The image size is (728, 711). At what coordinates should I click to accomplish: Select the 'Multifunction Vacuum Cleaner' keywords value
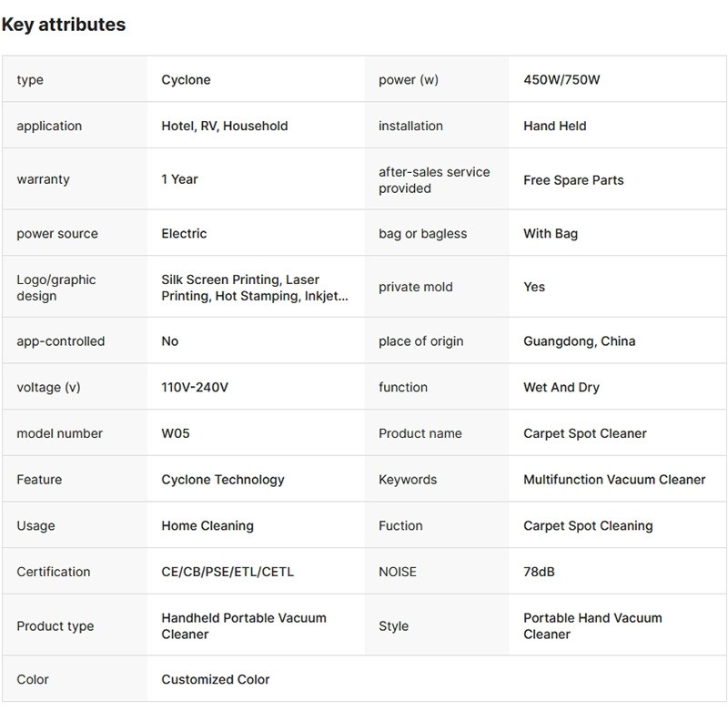coord(614,480)
